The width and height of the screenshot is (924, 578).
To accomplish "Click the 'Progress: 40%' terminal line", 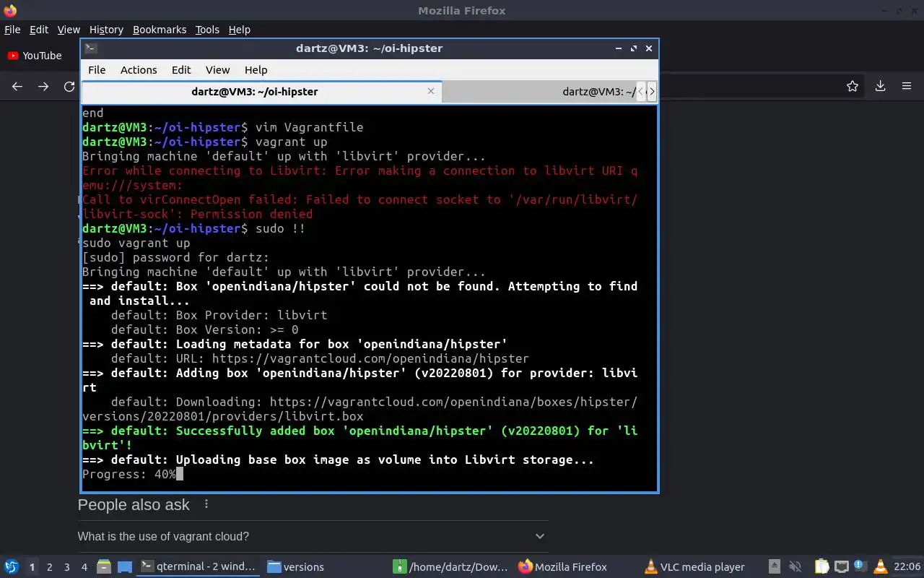I will pyautogui.click(x=129, y=474).
